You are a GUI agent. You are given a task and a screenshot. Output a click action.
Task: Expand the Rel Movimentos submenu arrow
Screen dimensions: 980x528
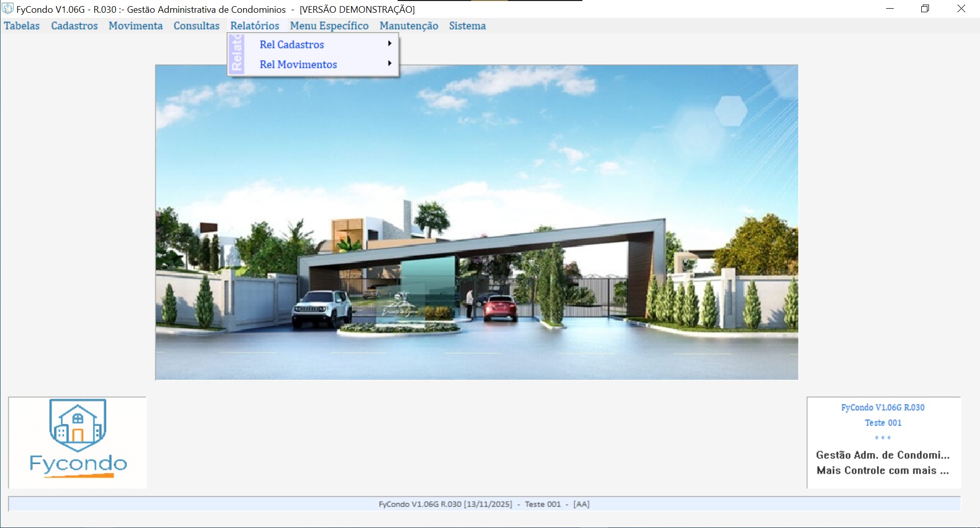coord(389,64)
